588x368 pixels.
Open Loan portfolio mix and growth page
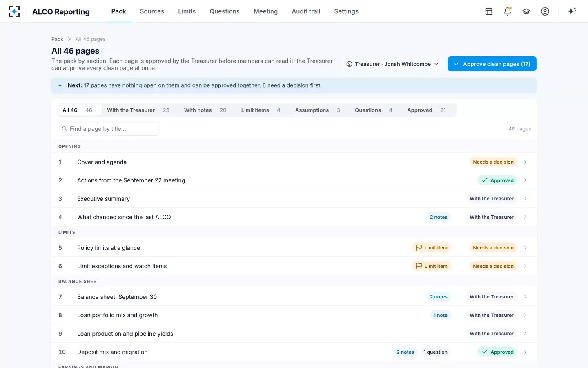pyautogui.click(x=294, y=315)
